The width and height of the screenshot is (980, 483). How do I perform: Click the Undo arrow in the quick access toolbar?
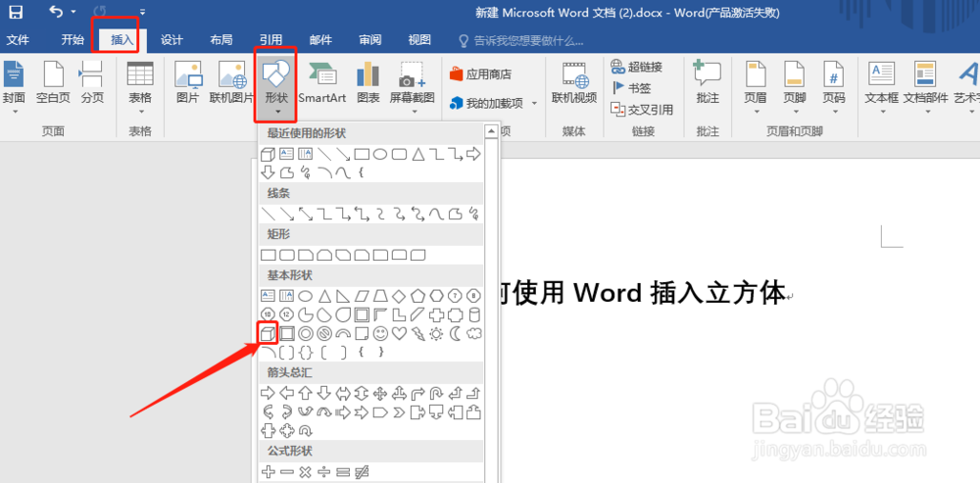[x=56, y=11]
